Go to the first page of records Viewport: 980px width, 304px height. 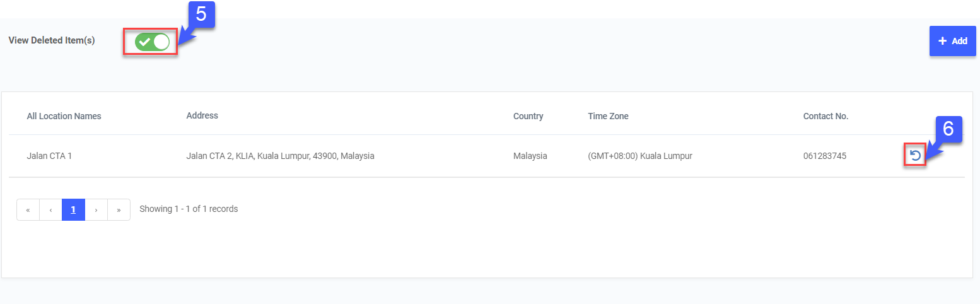(28, 209)
